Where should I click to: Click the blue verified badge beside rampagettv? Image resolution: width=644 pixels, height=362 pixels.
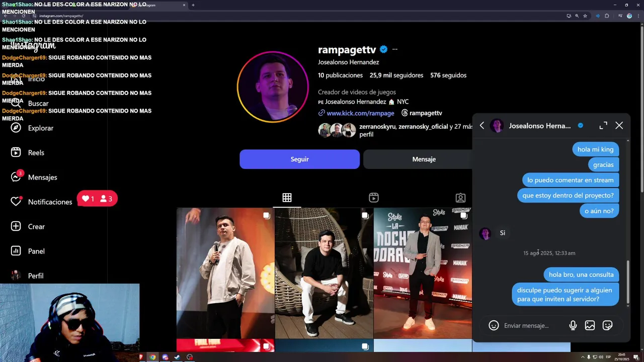pos(383,49)
